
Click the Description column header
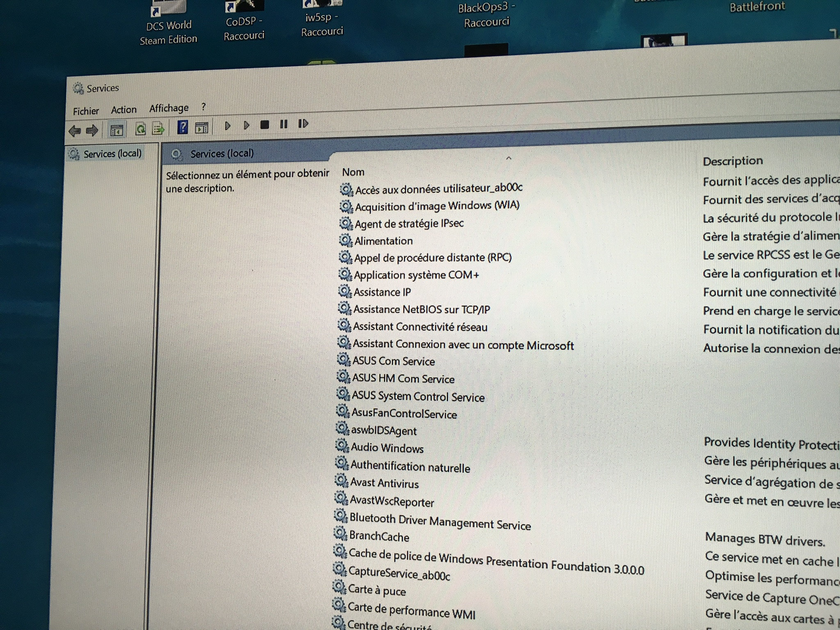point(733,161)
